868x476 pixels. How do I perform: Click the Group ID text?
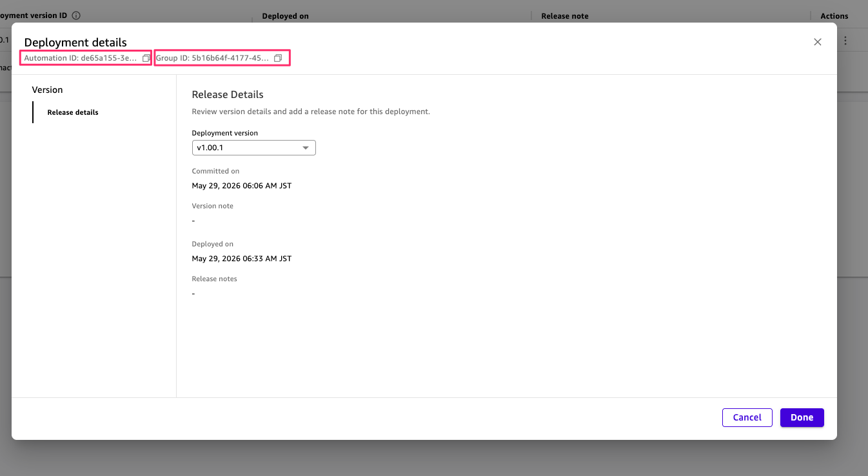tap(213, 58)
